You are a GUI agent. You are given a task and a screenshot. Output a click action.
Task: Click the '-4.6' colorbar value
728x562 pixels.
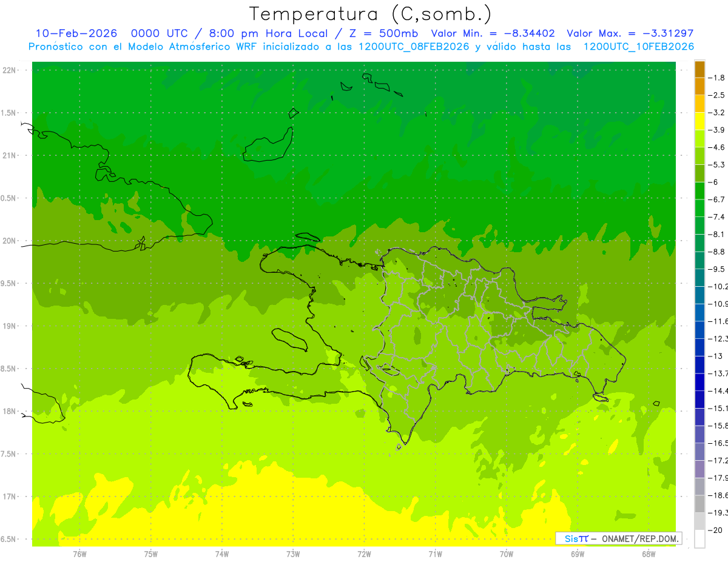pos(718,147)
